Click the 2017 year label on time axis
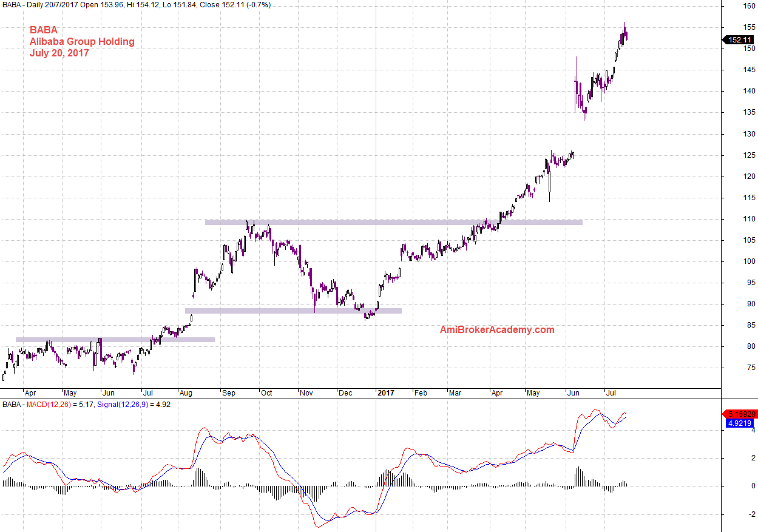758x532 pixels. click(x=385, y=393)
